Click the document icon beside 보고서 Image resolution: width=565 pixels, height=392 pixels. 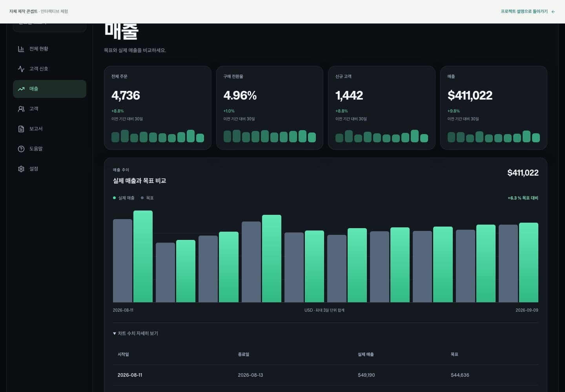tap(21, 129)
